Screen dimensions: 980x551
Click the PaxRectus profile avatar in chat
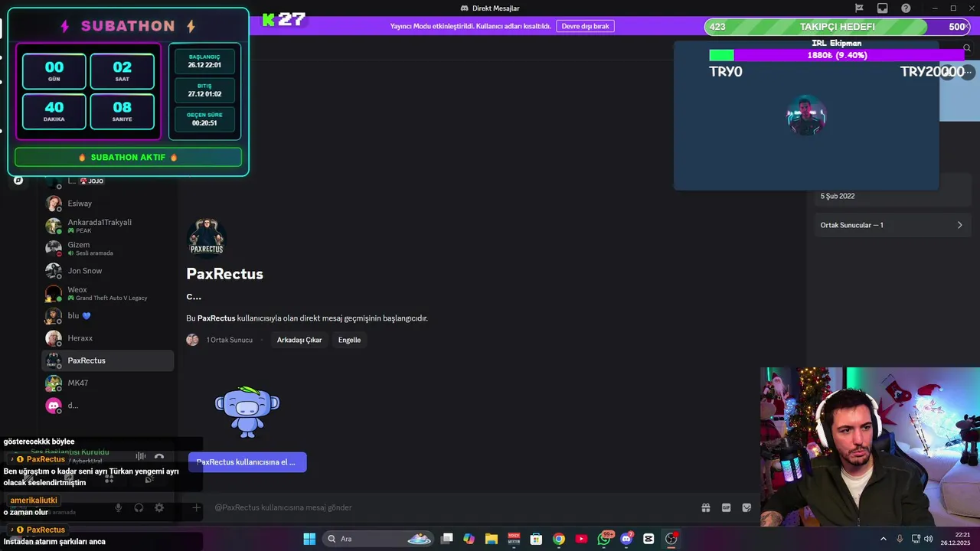pos(207,236)
